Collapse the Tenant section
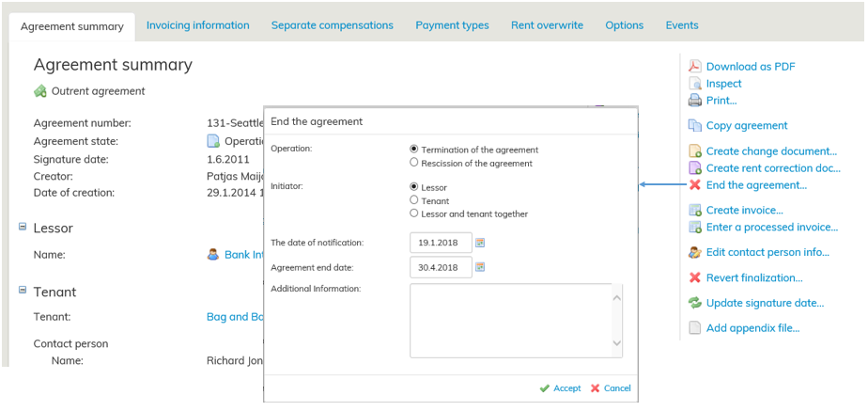The width and height of the screenshot is (868, 411). pos(22,290)
